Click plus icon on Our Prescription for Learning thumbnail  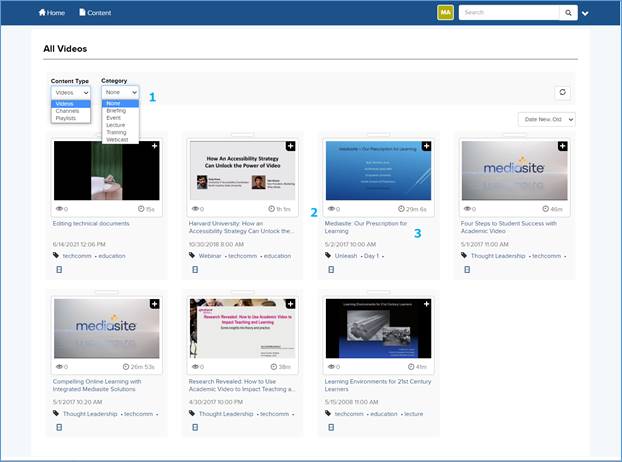click(426, 146)
